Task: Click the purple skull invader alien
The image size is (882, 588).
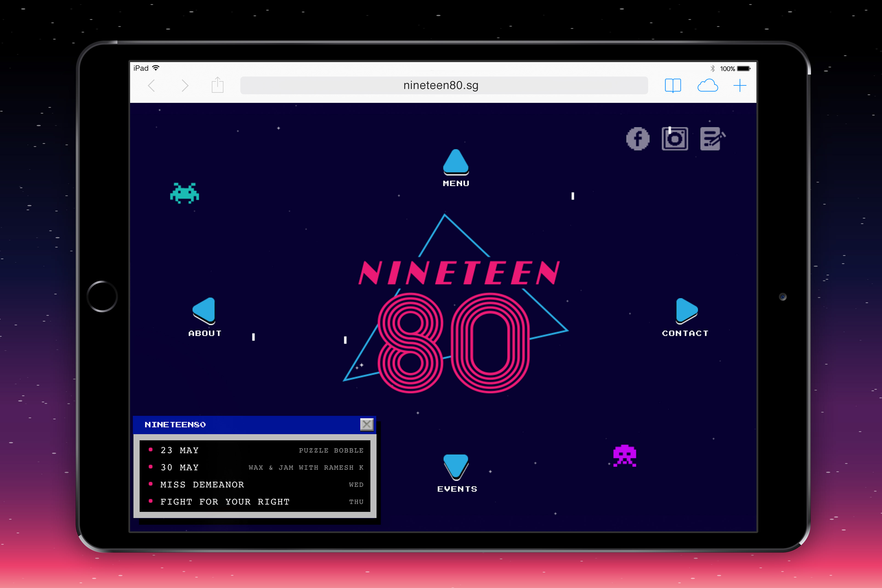Action: 624,456
